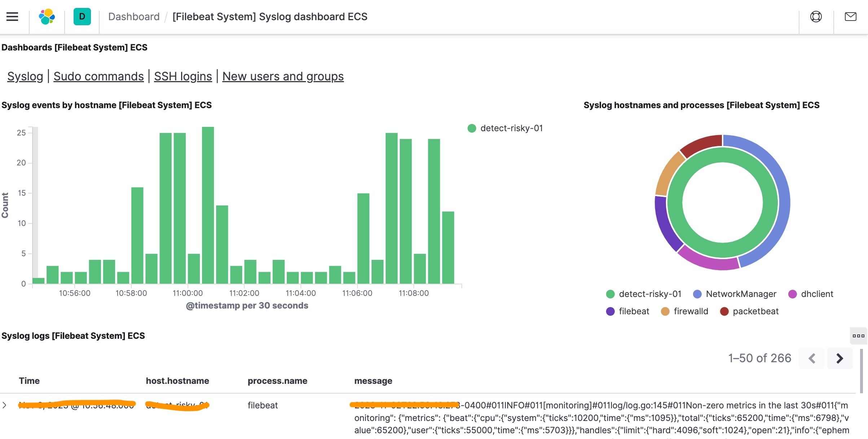Click the filebeat process name cell
This screenshot has width=868, height=439.
pos(263,405)
